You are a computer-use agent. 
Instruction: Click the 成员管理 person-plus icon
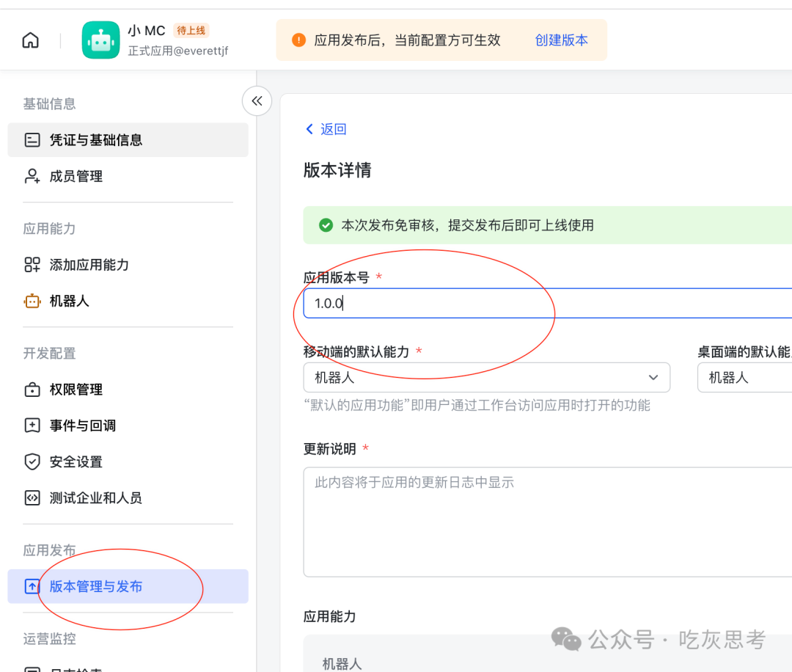pyautogui.click(x=32, y=176)
